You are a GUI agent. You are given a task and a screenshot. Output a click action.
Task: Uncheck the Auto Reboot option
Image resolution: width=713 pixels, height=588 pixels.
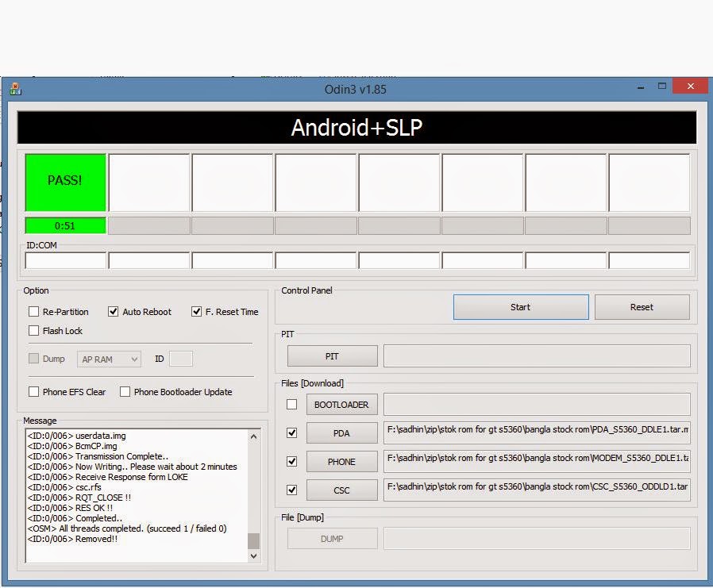tap(114, 312)
